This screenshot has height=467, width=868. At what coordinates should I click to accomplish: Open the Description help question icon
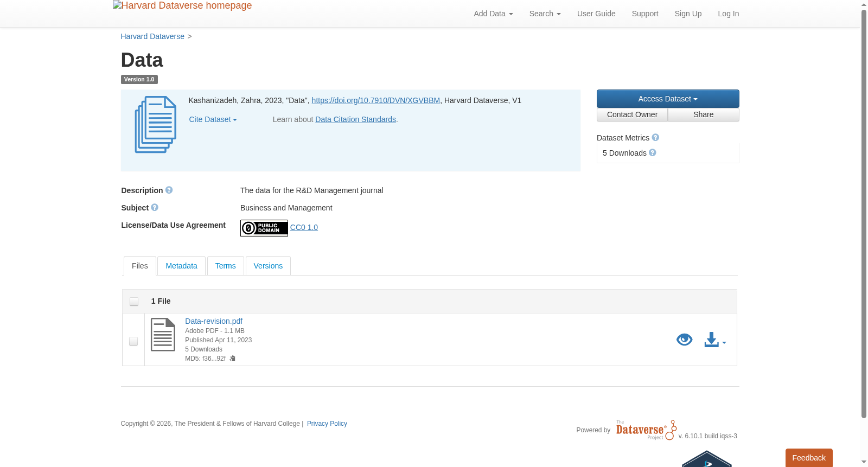coord(169,190)
